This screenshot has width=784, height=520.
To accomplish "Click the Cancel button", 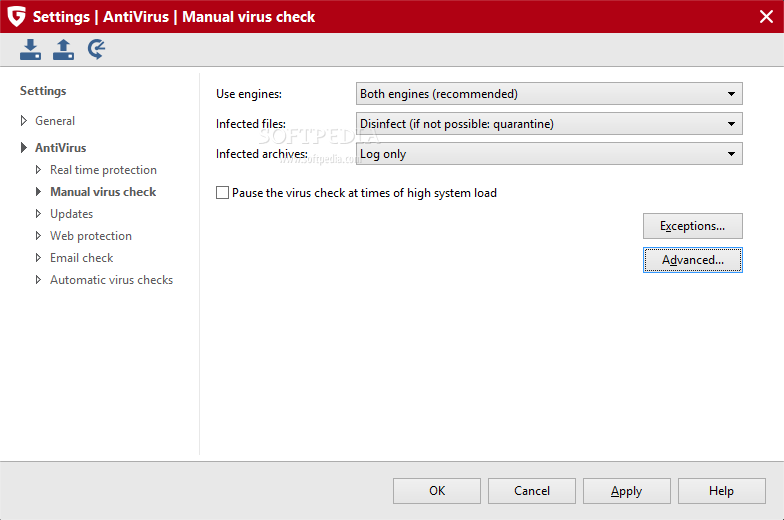I will (x=532, y=491).
